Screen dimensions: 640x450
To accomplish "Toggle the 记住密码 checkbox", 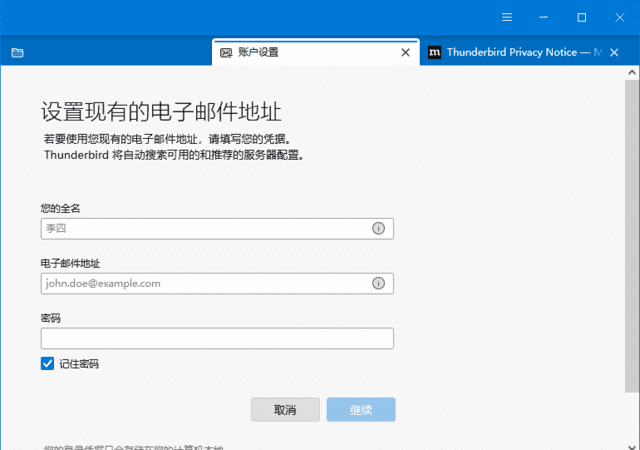I will 47,363.
